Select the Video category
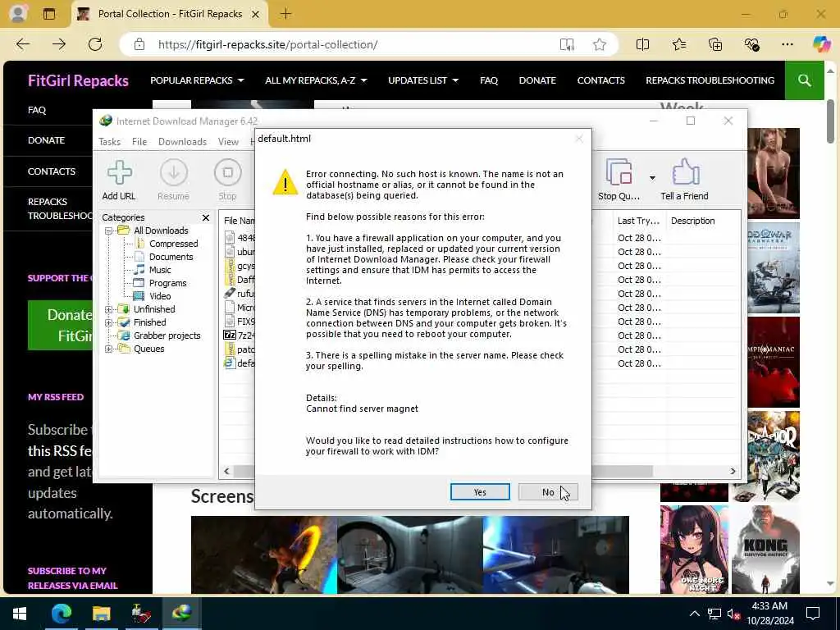 [160, 296]
